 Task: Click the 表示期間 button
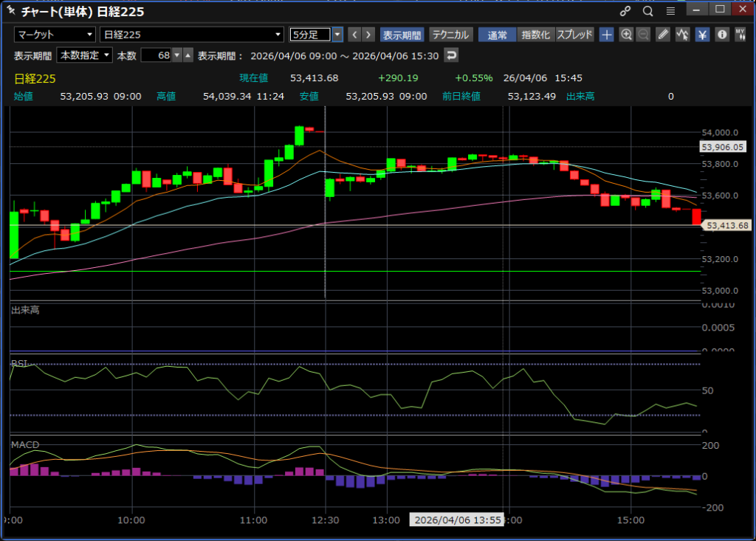(402, 35)
